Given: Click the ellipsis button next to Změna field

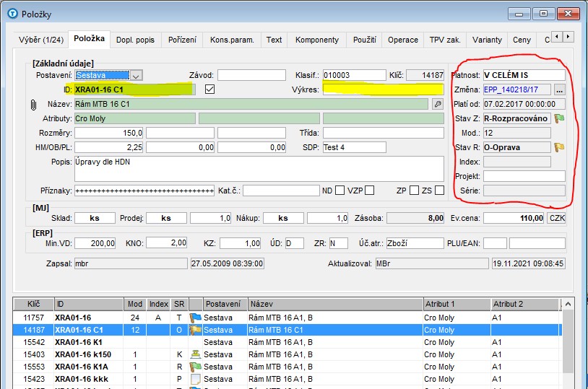Looking at the screenshot, I should pos(560,90).
